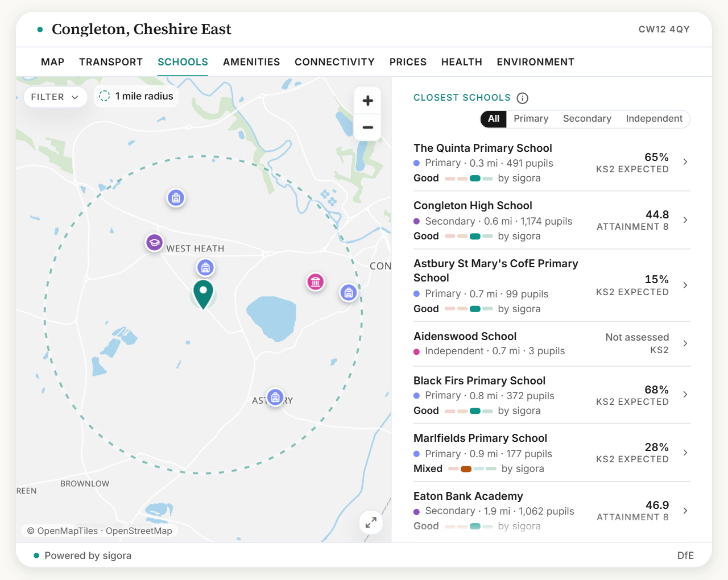Select the pink independent school marker
Viewport: 728px width, 580px height.
point(316,281)
